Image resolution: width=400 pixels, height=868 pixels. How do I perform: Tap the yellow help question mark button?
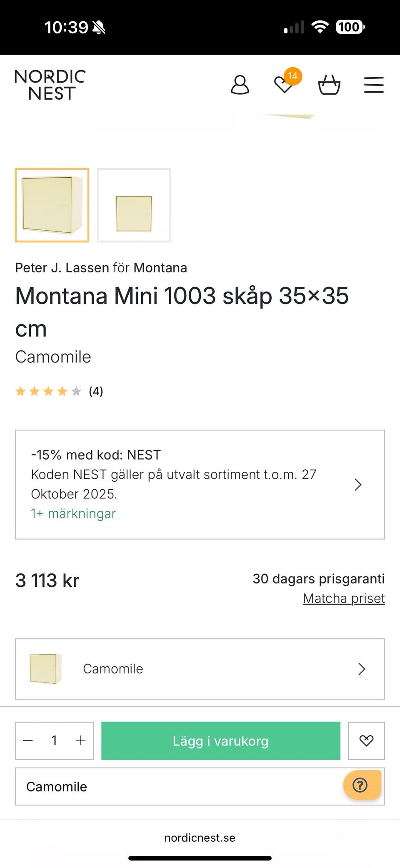(x=361, y=785)
